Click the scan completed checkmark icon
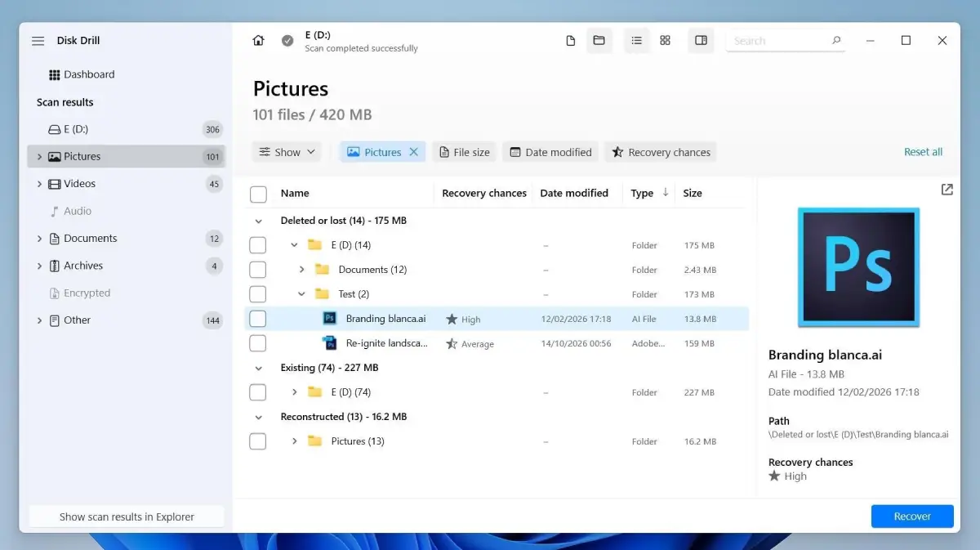Image resolution: width=980 pixels, height=550 pixels. click(287, 41)
